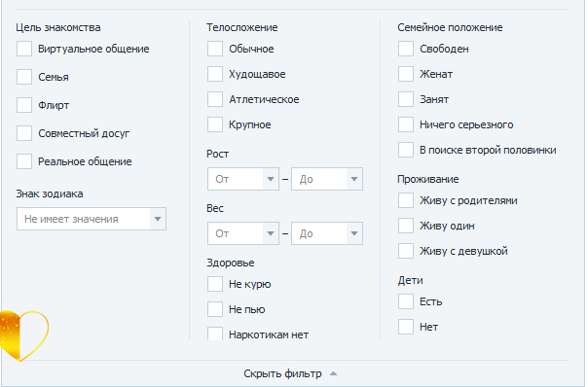Collapse filter using the up arrow icon
588x387 pixels.
coord(333,373)
